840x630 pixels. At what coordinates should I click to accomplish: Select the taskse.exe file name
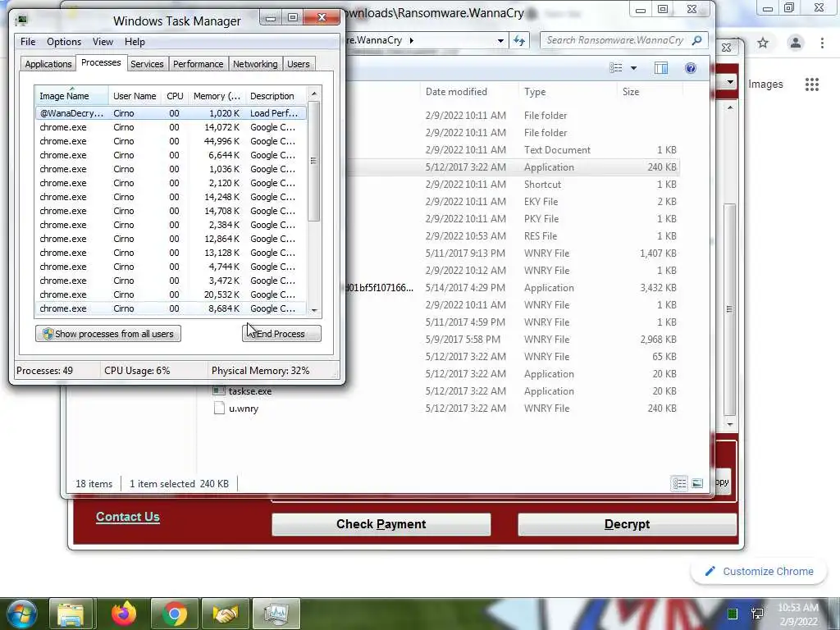pos(250,391)
